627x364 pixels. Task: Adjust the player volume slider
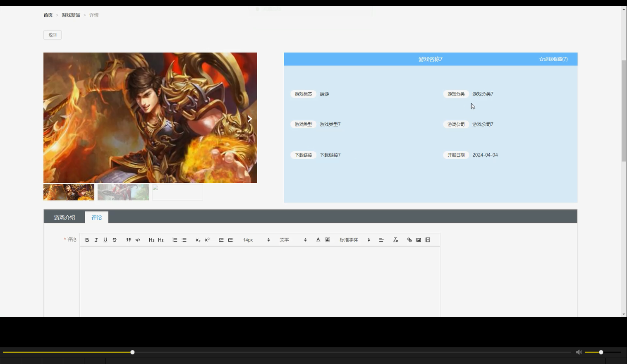click(603, 352)
